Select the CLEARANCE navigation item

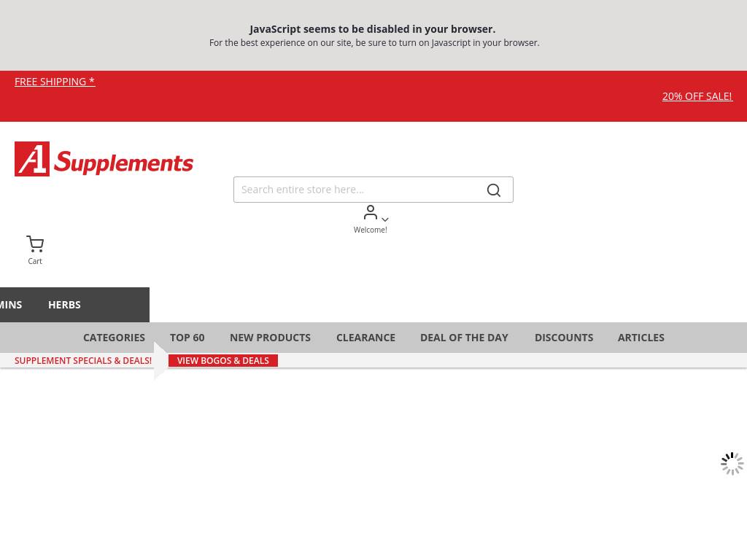pyautogui.click(x=365, y=338)
